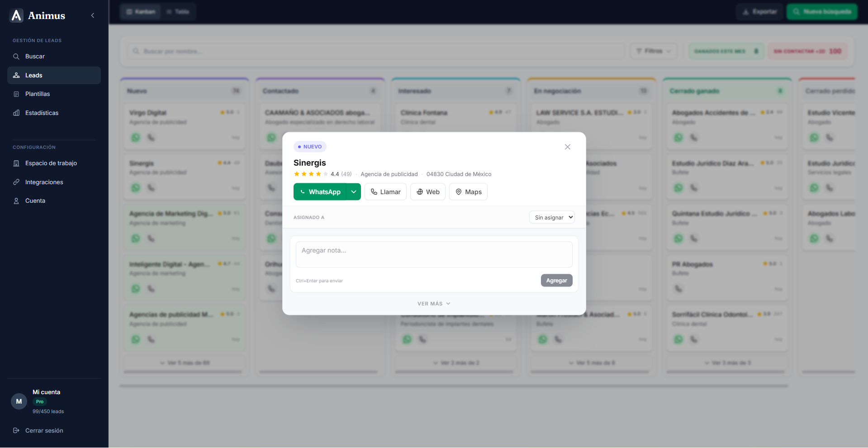Click the phone icon in Llamar
The height and width of the screenshot is (448, 868).
(x=374, y=192)
